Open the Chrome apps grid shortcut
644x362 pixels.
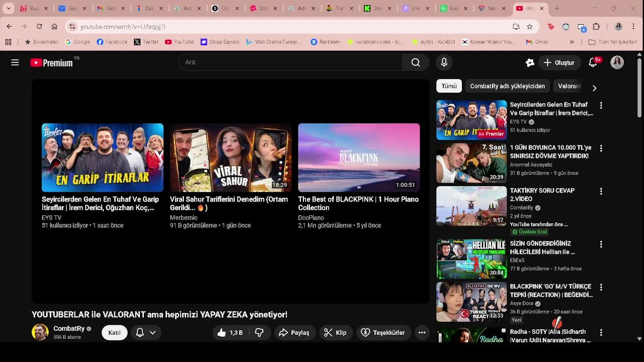(x=8, y=42)
